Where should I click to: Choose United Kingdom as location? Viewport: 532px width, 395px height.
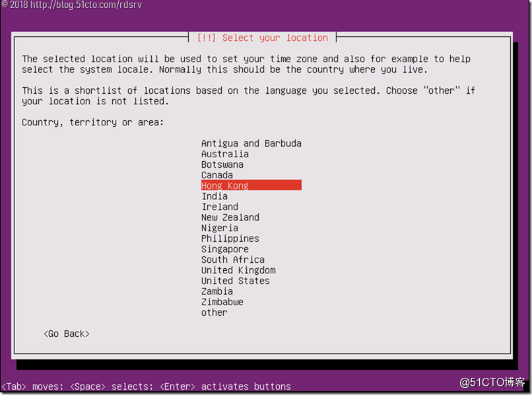238,270
